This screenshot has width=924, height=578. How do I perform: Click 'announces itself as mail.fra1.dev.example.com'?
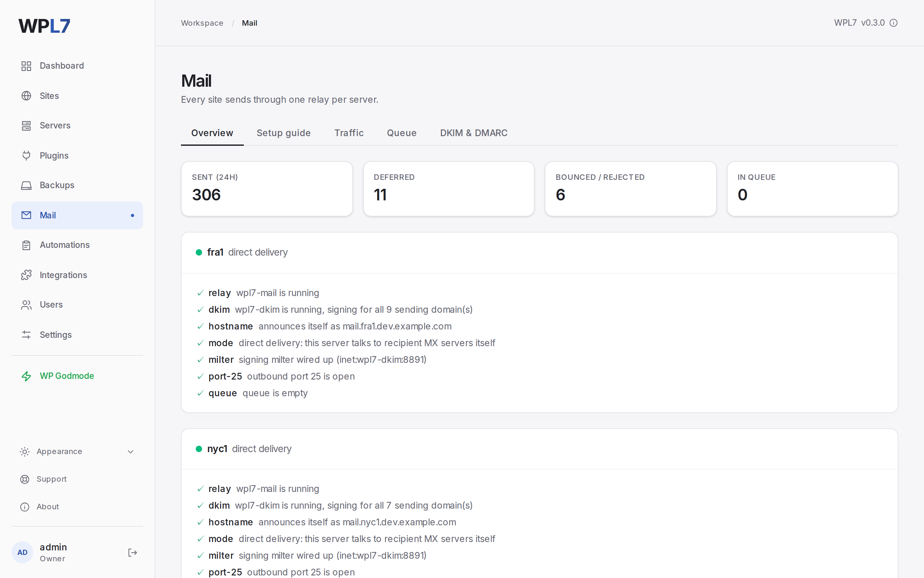[355, 327]
